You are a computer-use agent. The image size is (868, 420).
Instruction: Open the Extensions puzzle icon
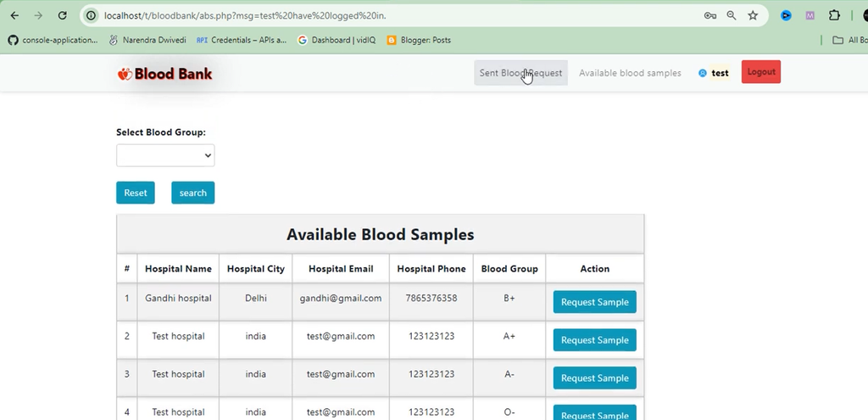(834, 15)
